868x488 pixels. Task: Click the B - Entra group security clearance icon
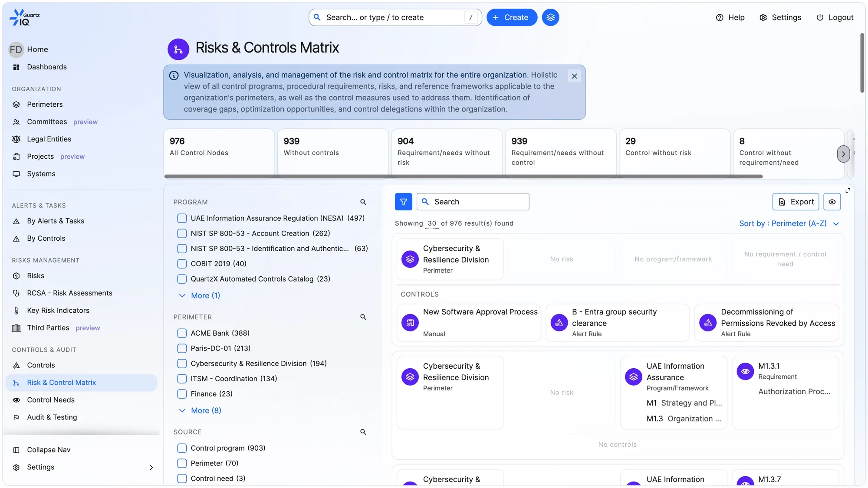pyautogui.click(x=559, y=323)
